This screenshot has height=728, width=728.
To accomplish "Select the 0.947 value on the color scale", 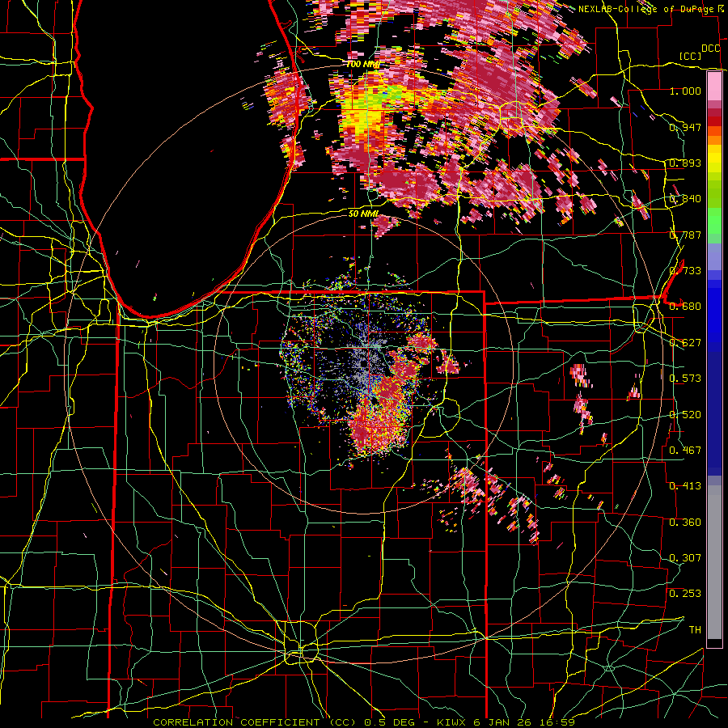I will (685, 127).
